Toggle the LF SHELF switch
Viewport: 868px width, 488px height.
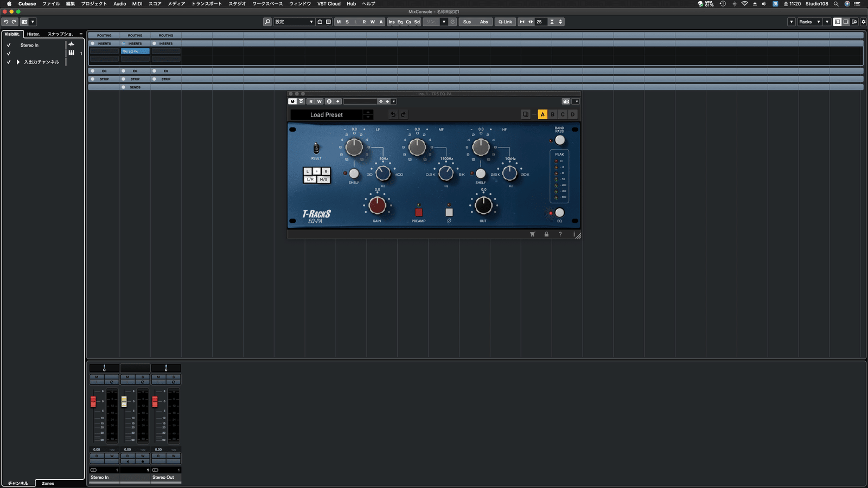354,174
